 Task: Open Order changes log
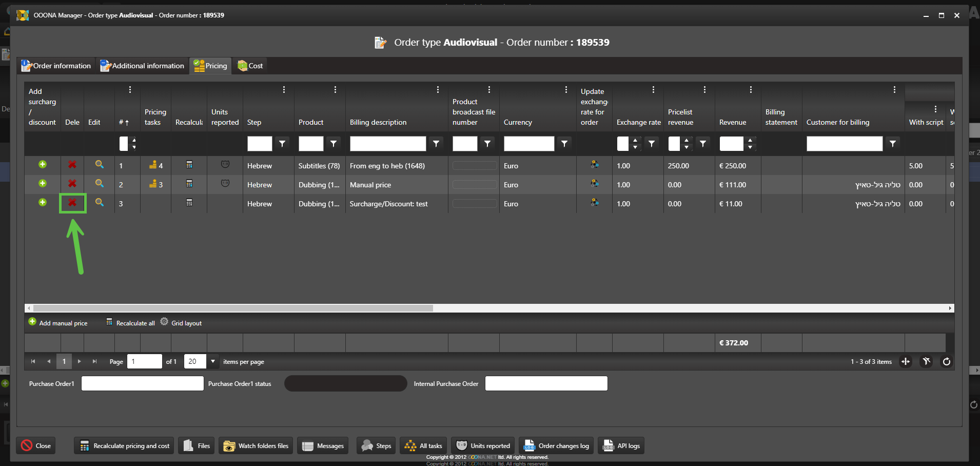point(557,446)
